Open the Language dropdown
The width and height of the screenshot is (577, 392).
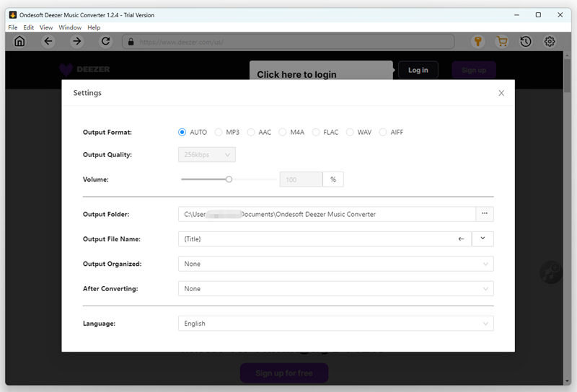(335, 324)
